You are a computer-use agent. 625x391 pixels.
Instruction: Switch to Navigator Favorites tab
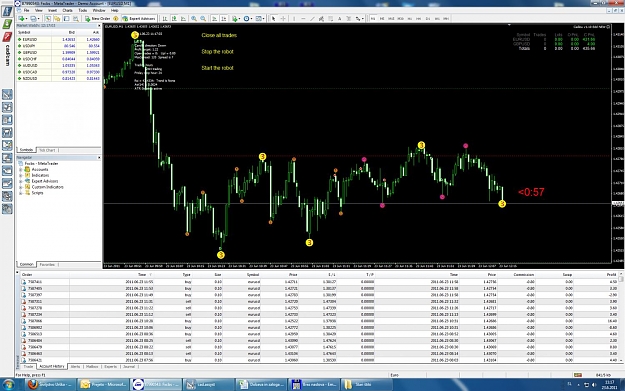[x=47, y=265]
